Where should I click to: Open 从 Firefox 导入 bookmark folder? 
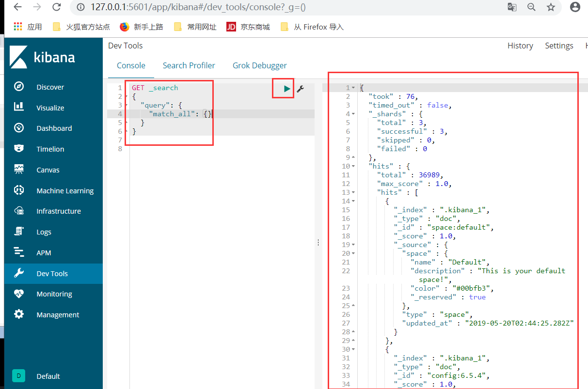[x=312, y=27]
